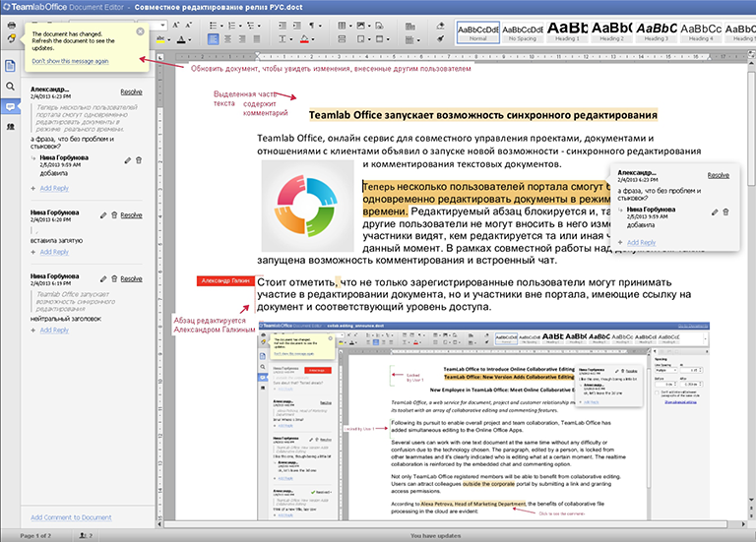Image resolution: width=756 pixels, height=542 pixels.
Task: Click the decrease font size icon
Action: pos(189,25)
